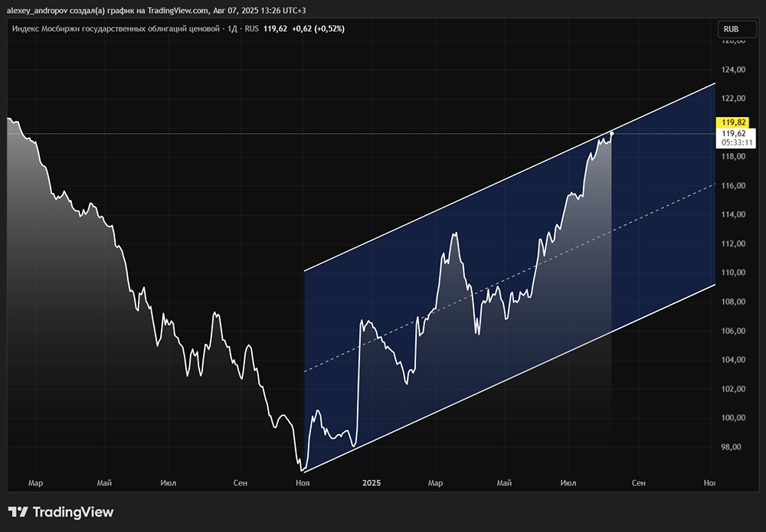This screenshot has width=766, height=532.
Task: Click the TradingView logo
Action: click(61, 512)
